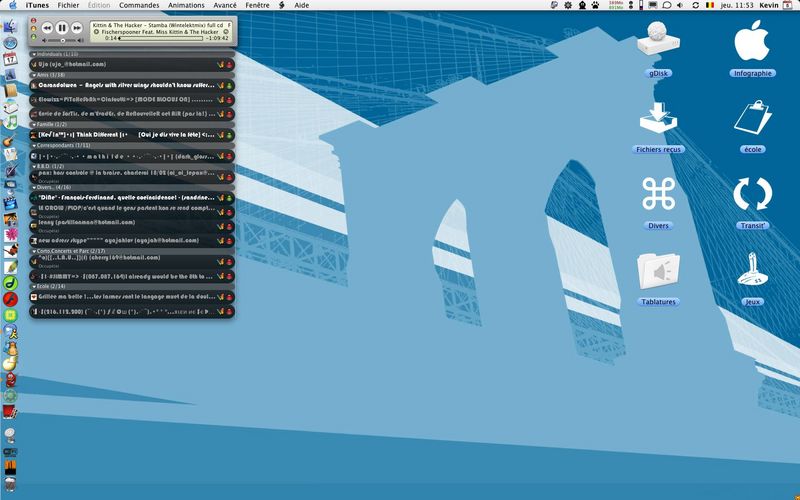
Task: Click the iTunes song progress bar
Action: click(161, 38)
